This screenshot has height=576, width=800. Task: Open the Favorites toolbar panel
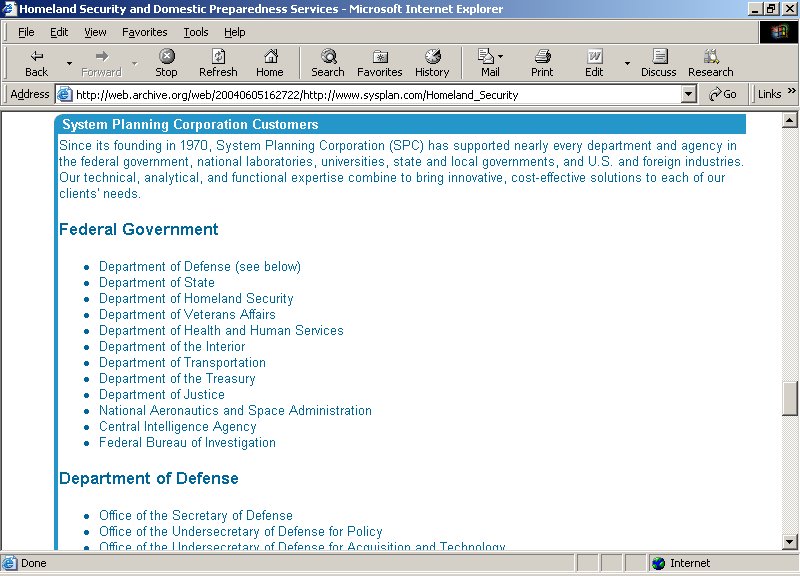click(380, 62)
